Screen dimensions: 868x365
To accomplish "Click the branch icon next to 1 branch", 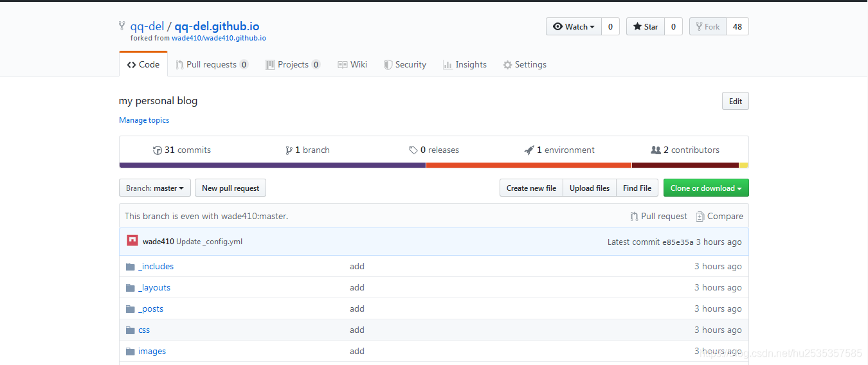I will (x=289, y=150).
